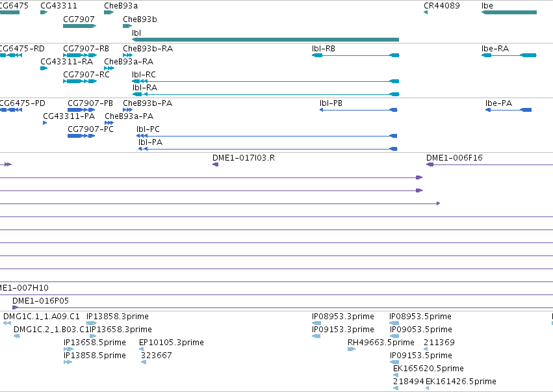Select IP08953.3prime EST label
Image resolution: width=553 pixels, height=392 pixels.
click(x=343, y=317)
